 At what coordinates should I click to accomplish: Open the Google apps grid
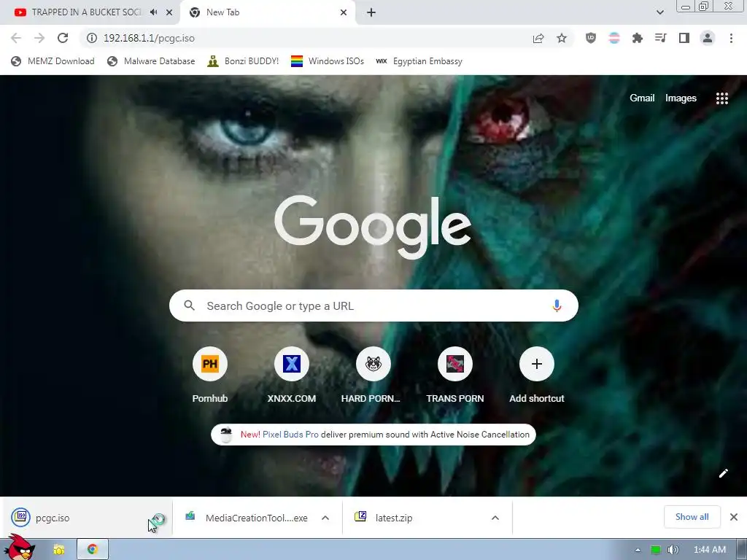pyautogui.click(x=721, y=98)
